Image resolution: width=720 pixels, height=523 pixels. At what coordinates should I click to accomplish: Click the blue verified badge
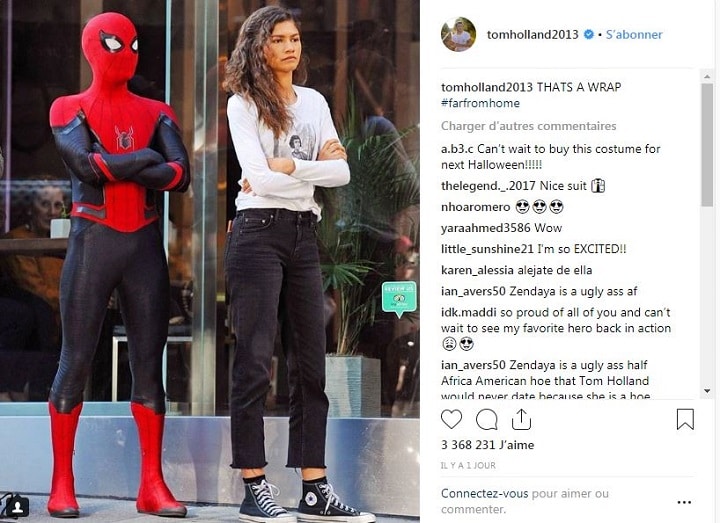click(x=588, y=34)
